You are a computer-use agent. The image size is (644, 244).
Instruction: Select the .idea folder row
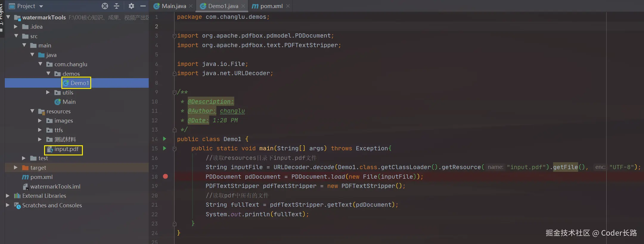click(77, 27)
